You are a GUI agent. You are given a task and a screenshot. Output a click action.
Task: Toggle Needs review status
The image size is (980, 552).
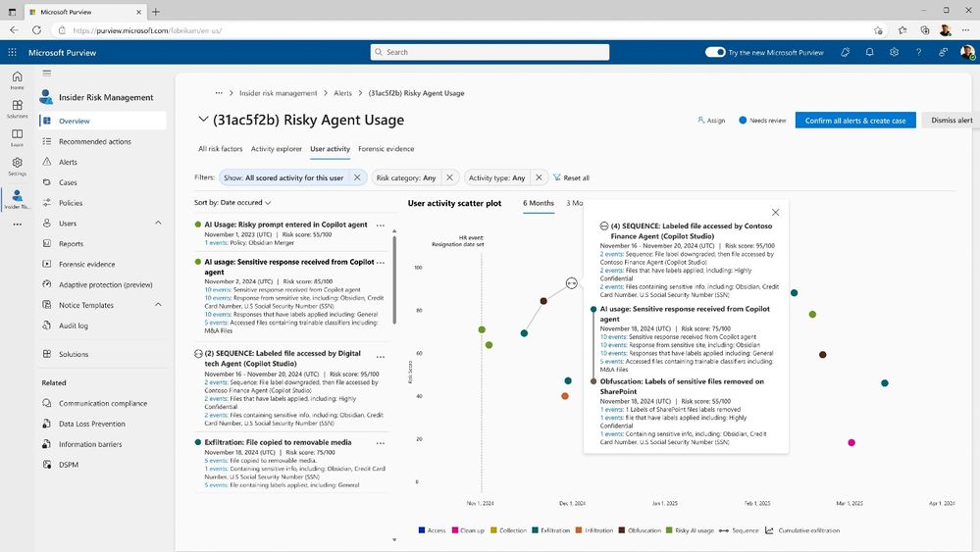pos(762,121)
